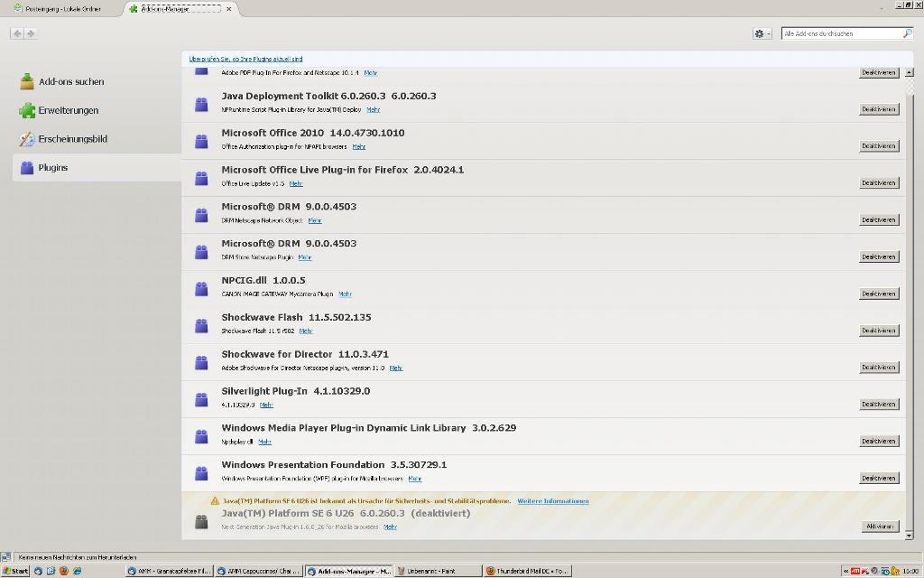Open Mehr link for Office Live Update

pyautogui.click(x=296, y=183)
